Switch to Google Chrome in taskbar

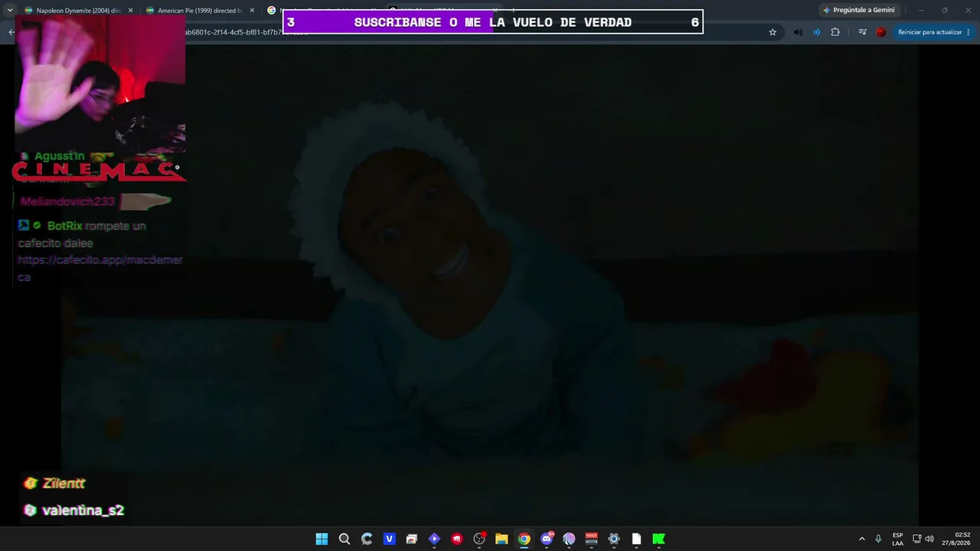(524, 539)
